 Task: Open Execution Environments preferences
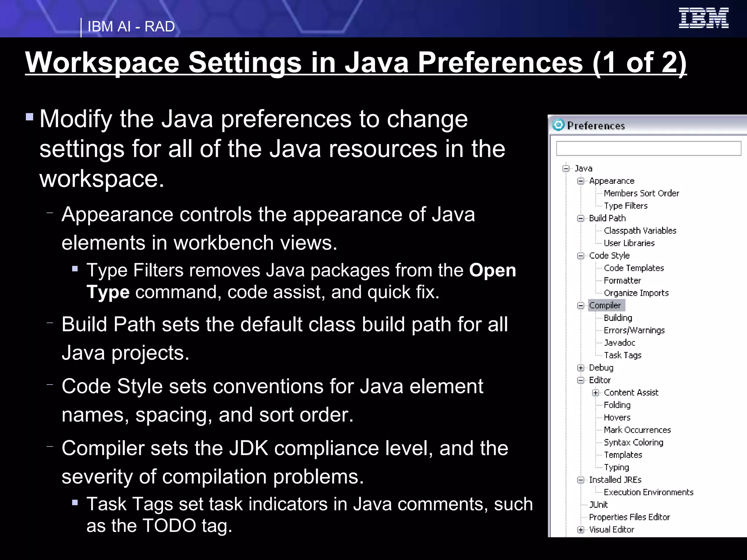point(648,492)
